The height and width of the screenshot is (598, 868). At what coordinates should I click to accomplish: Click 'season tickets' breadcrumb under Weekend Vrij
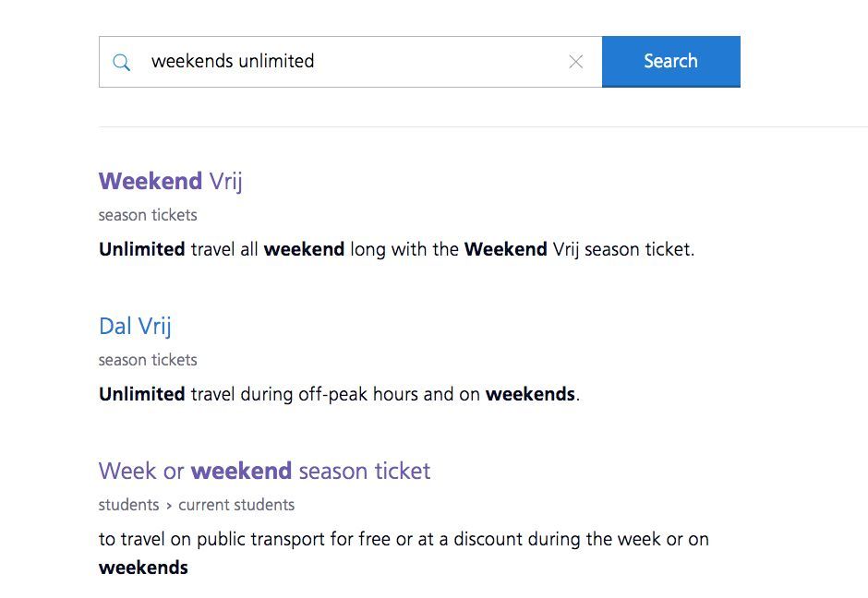pyautogui.click(x=148, y=215)
